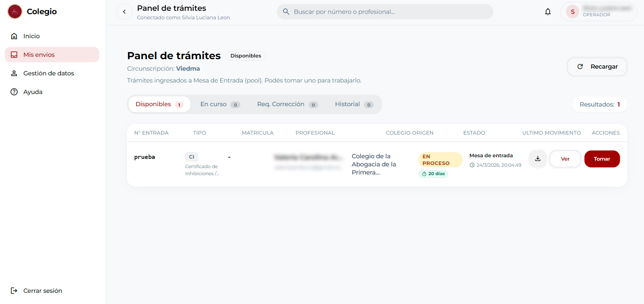This screenshot has height=304, width=644.
Task: Go to Gestión de datos
Action: click(48, 73)
